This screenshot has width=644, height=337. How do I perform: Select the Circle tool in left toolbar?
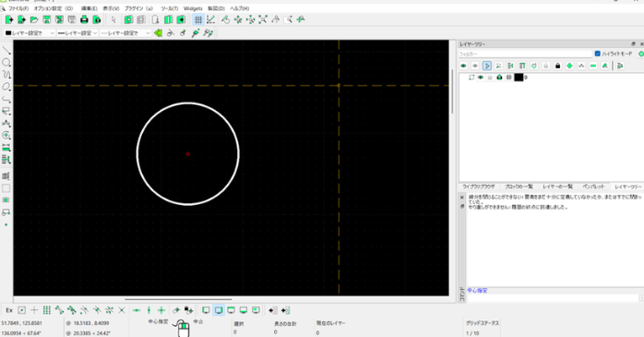tap(6, 63)
